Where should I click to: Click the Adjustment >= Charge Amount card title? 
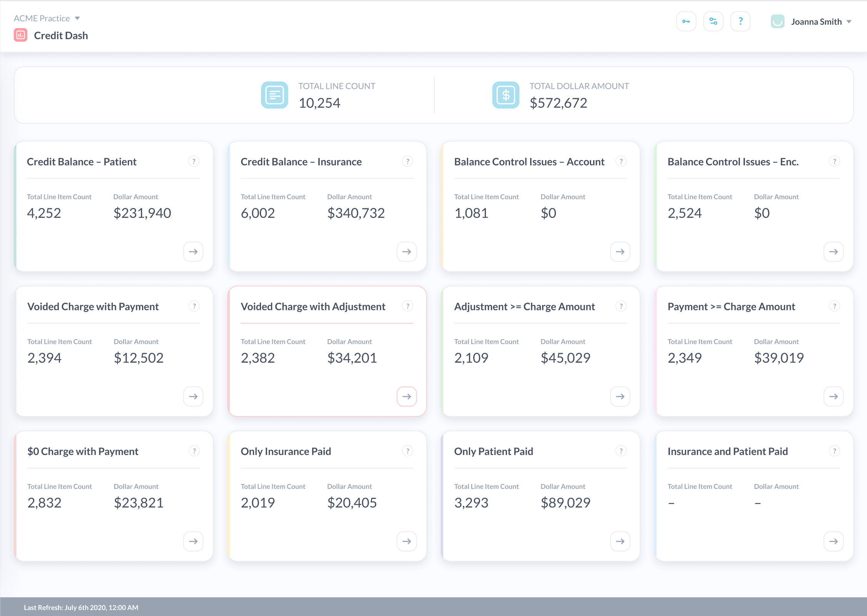coord(524,307)
